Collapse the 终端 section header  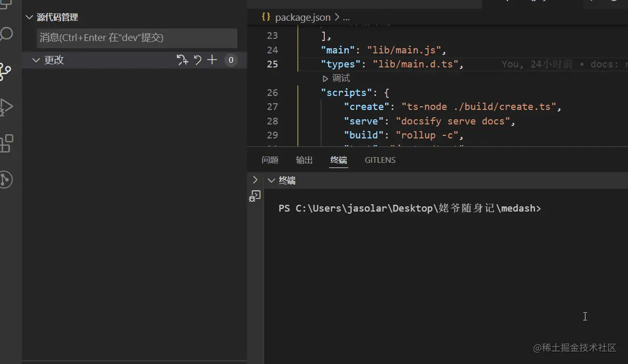(x=271, y=180)
